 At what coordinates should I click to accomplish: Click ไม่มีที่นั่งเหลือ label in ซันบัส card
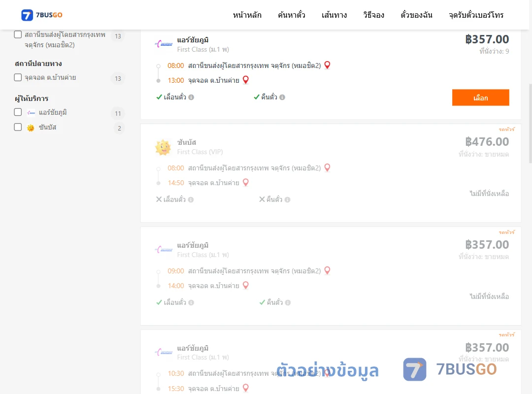click(489, 194)
